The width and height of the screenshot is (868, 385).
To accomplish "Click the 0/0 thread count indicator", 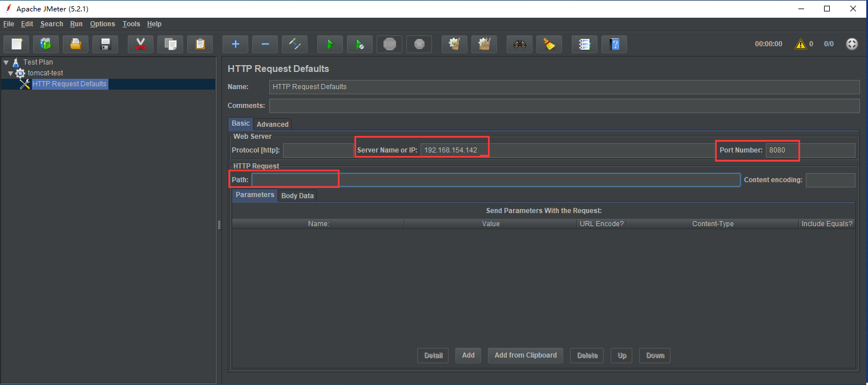I will 829,44.
